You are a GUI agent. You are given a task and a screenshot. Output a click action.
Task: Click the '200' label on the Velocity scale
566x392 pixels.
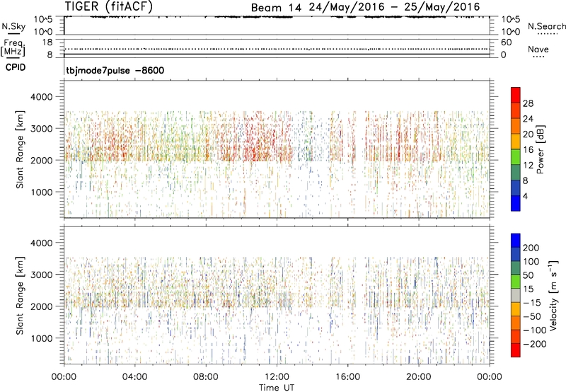[x=531, y=248]
